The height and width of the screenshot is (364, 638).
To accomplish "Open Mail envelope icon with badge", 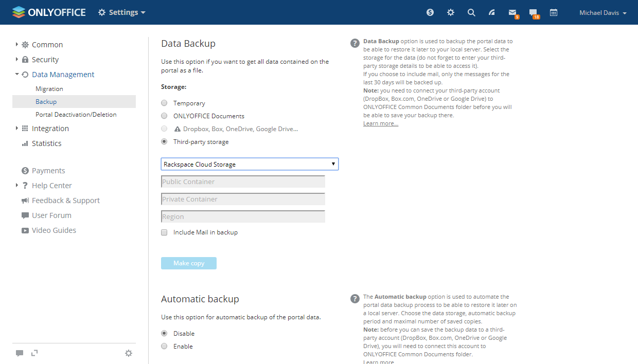I will pyautogui.click(x=512, y=13).
